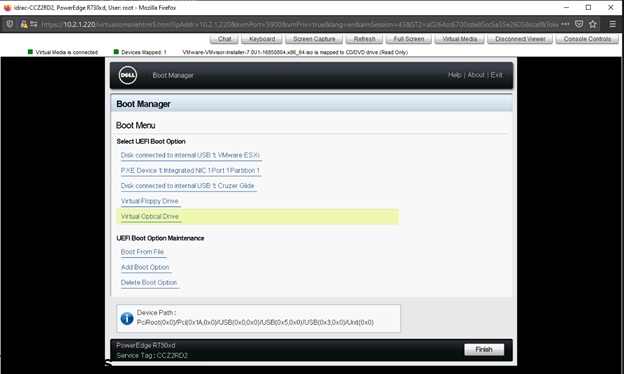Open Delete Boot Option
The image size is (624, 374).
click(x=149, y=282)
